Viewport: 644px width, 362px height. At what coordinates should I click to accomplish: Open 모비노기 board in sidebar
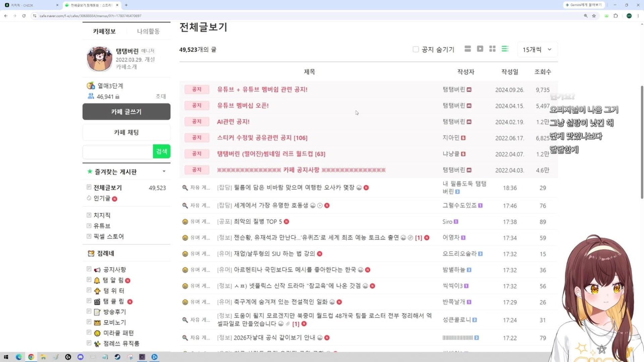[114, 323]
